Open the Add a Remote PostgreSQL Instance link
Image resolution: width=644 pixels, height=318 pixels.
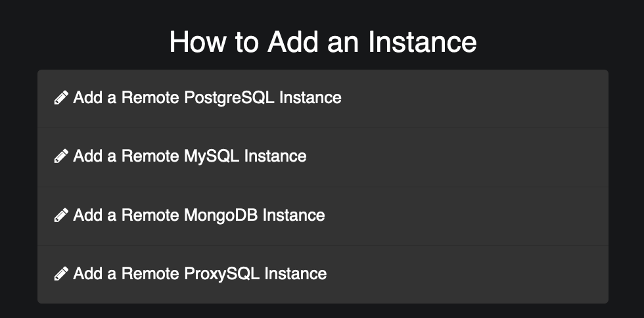[x=207, y=98]
